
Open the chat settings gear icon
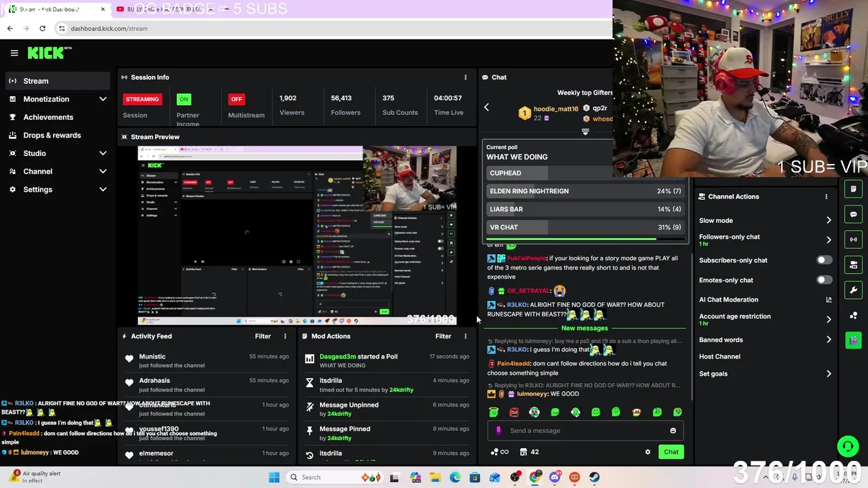click(648, 452)
